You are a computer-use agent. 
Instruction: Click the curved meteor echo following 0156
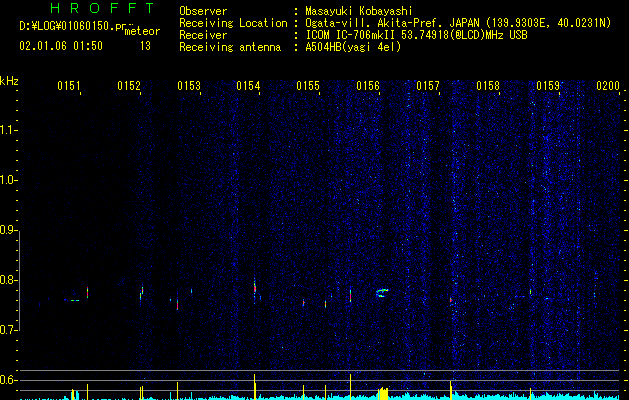382,293
